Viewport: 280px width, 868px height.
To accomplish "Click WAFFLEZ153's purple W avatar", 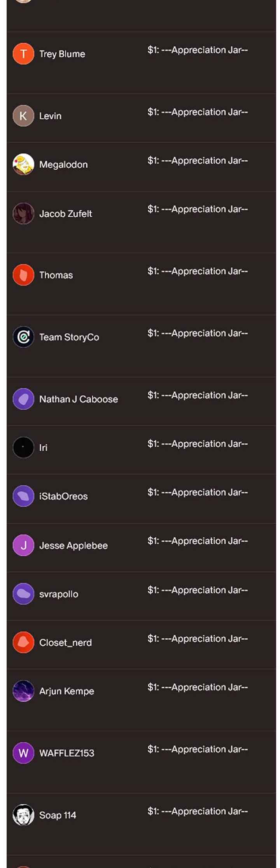I will [23, 753].
